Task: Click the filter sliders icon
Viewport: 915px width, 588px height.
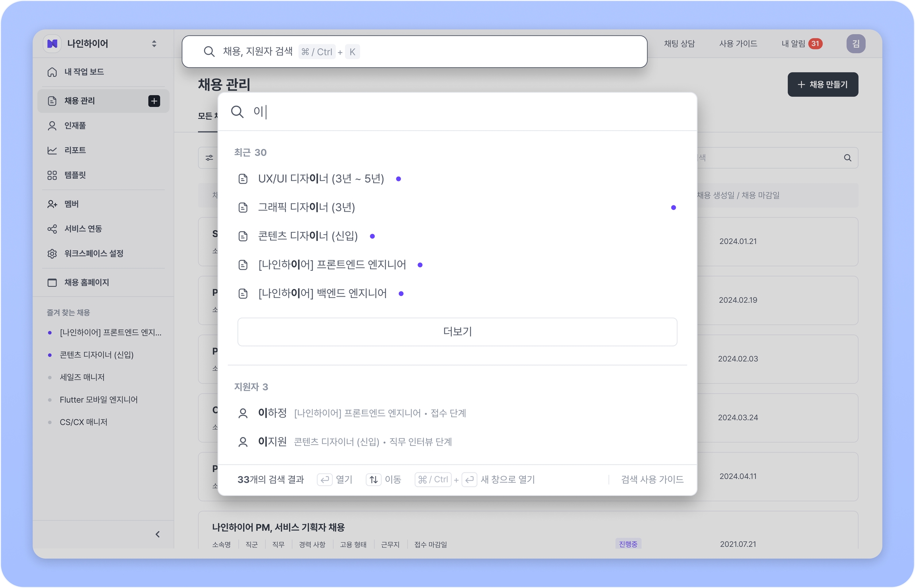Action: pyautogui.click(x=209, y=158)
